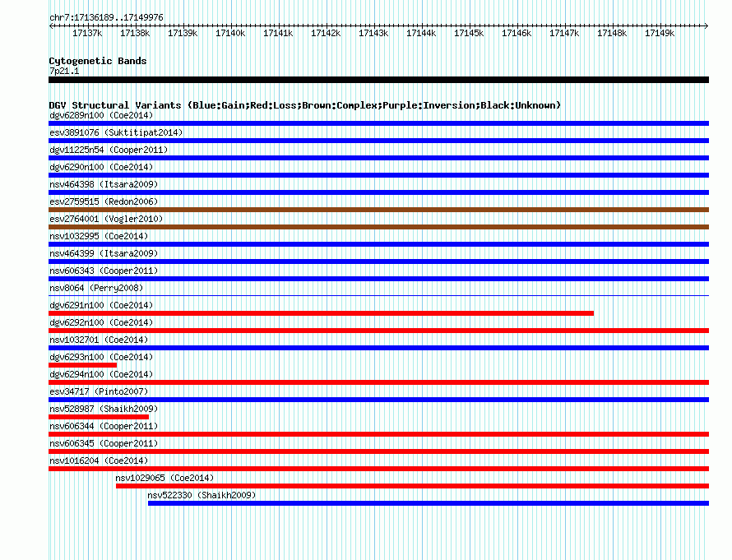Screen dimensions: 732x560
Task: Click the Cytogenetic Bands track title
Action: pos(98,61)
